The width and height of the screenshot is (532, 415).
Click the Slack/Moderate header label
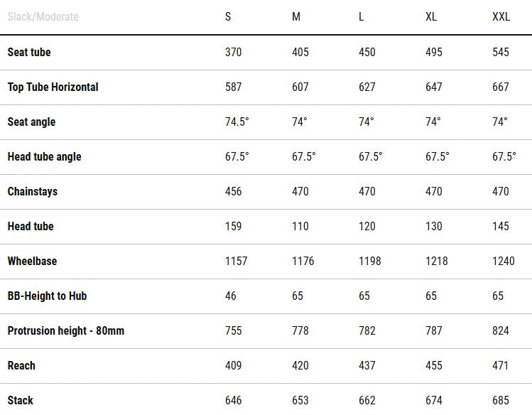(43, 17)
